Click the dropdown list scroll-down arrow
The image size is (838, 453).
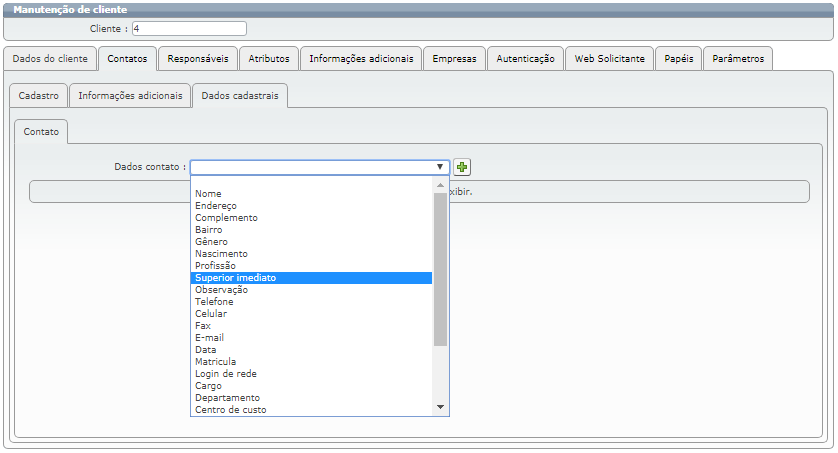(x=440, y=407)
